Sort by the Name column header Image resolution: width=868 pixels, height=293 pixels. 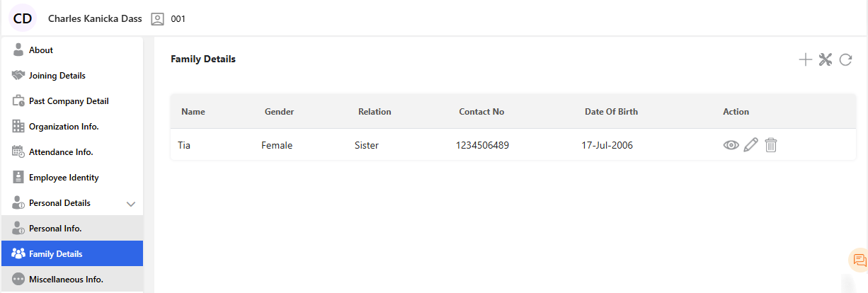coord(193,112)
